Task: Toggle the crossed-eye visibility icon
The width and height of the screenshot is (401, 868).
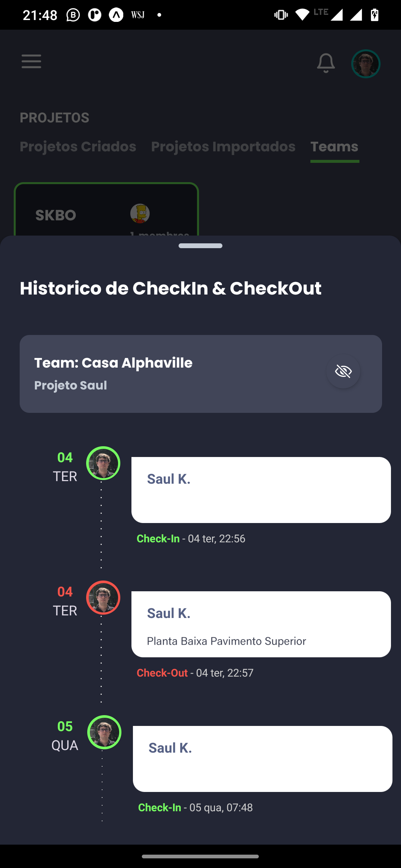Action: [343, 371]
